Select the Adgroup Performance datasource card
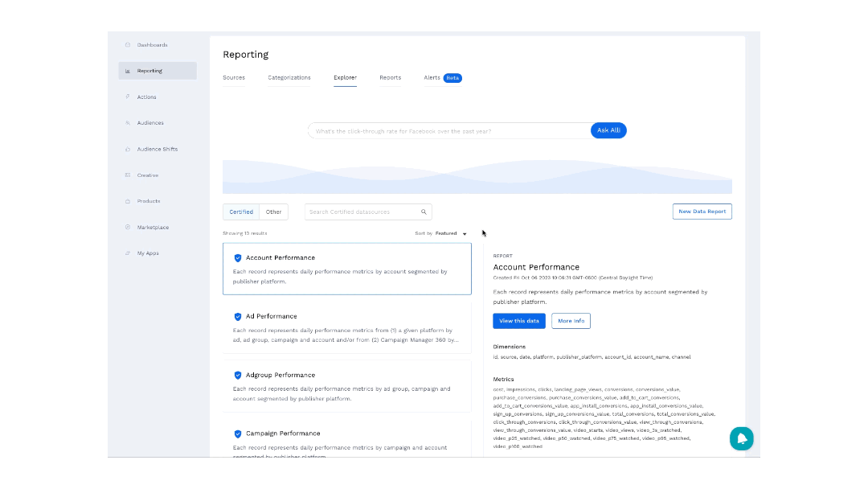Viewport: 868px width, 489px height. (x=347, y=386)
